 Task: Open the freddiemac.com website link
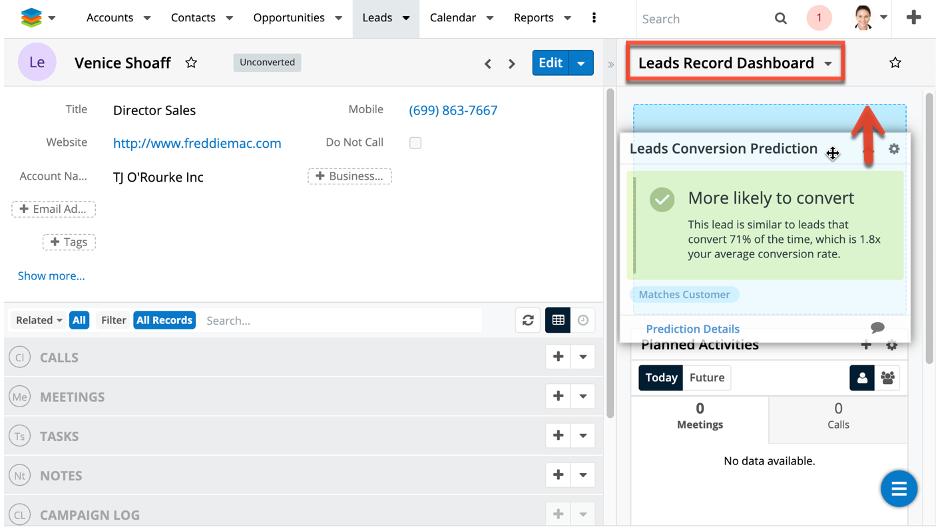[197, 143]
